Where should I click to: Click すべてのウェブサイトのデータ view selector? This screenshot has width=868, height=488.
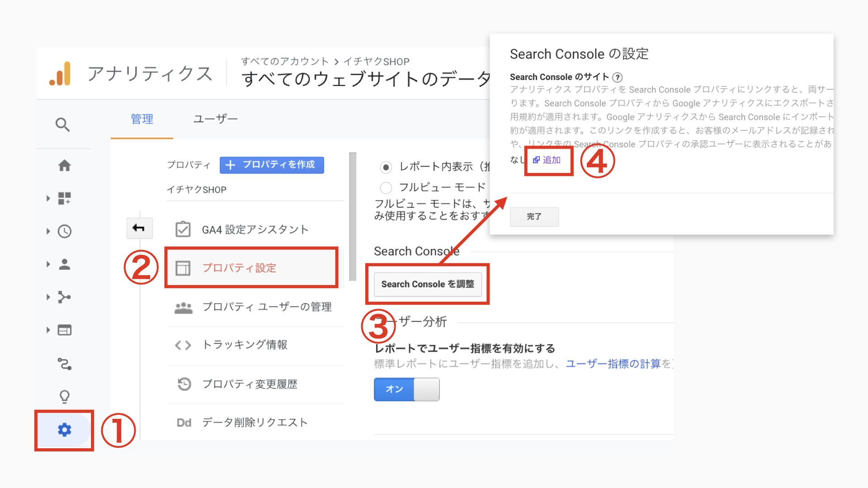(365, 79)
